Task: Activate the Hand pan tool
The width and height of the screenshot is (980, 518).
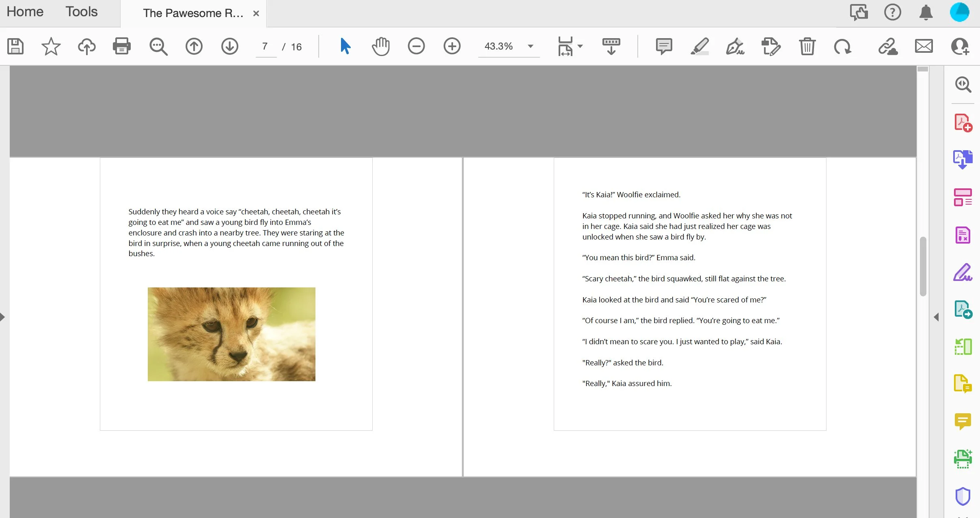Action: 380,46
